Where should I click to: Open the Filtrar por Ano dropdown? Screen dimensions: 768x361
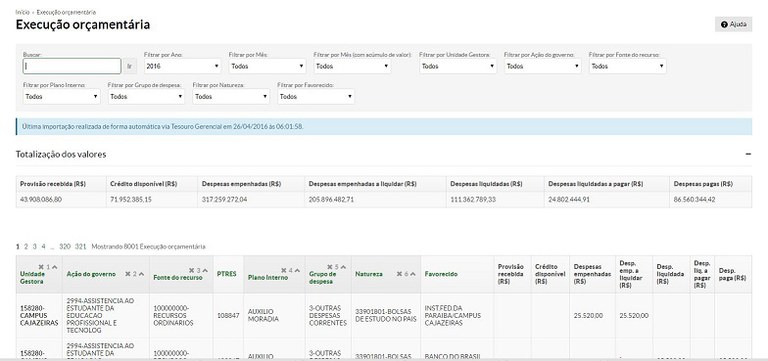(x=183, y=66)
